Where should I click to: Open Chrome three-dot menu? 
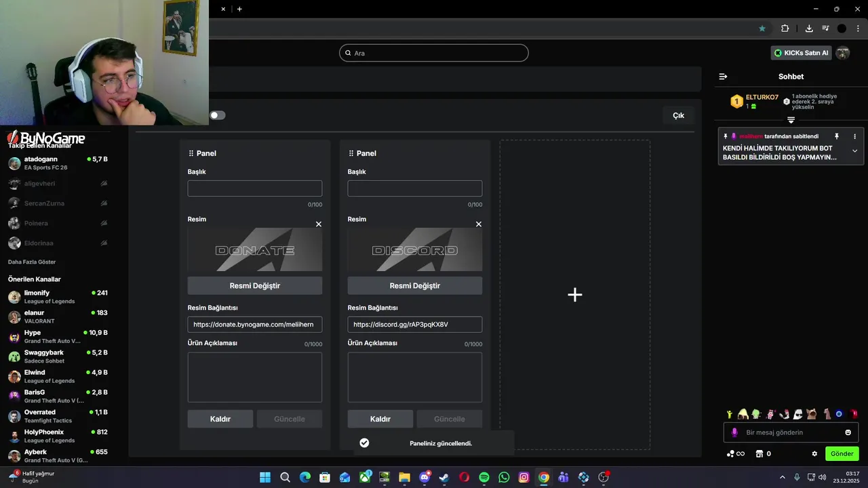click(x=858, y=28)
